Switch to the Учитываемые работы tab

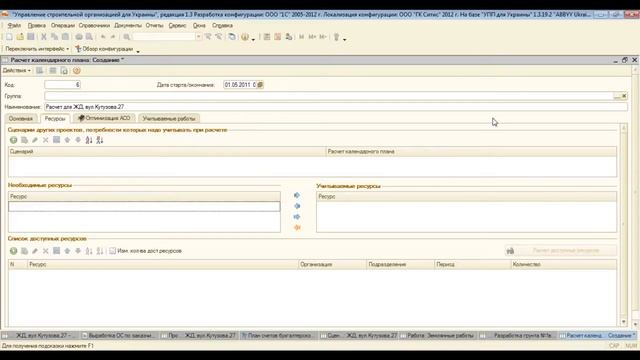169,119
